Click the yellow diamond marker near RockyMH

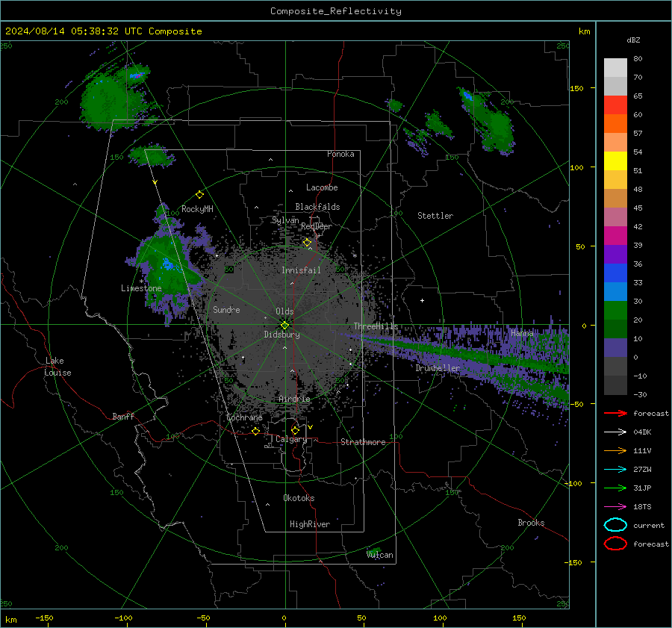[x=199, y=195]
